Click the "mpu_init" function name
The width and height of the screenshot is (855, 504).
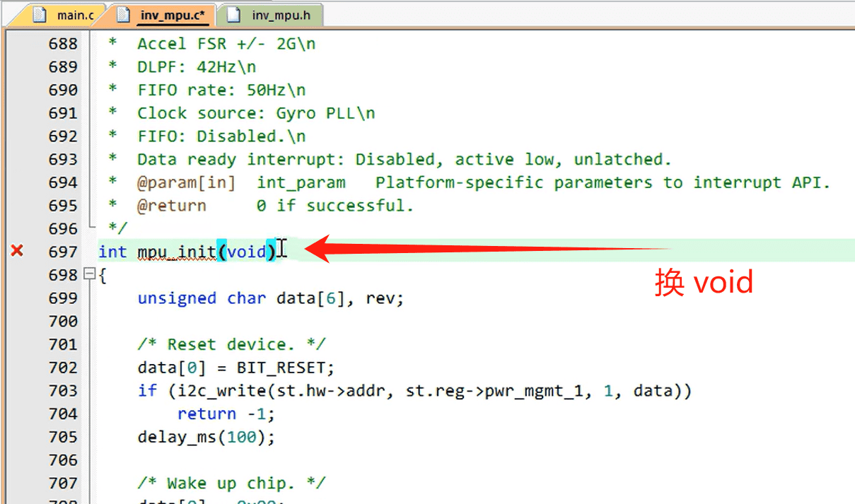click(177, 252)
